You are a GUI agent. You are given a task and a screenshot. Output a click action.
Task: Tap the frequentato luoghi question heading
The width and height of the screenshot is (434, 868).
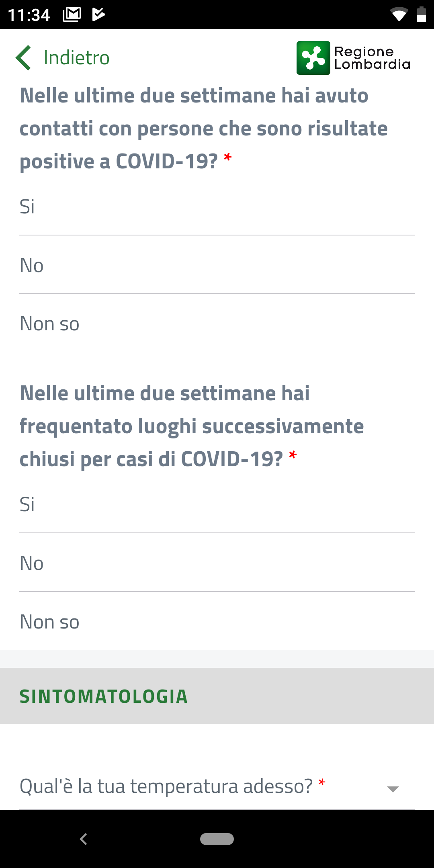click(x=192, y=426)
